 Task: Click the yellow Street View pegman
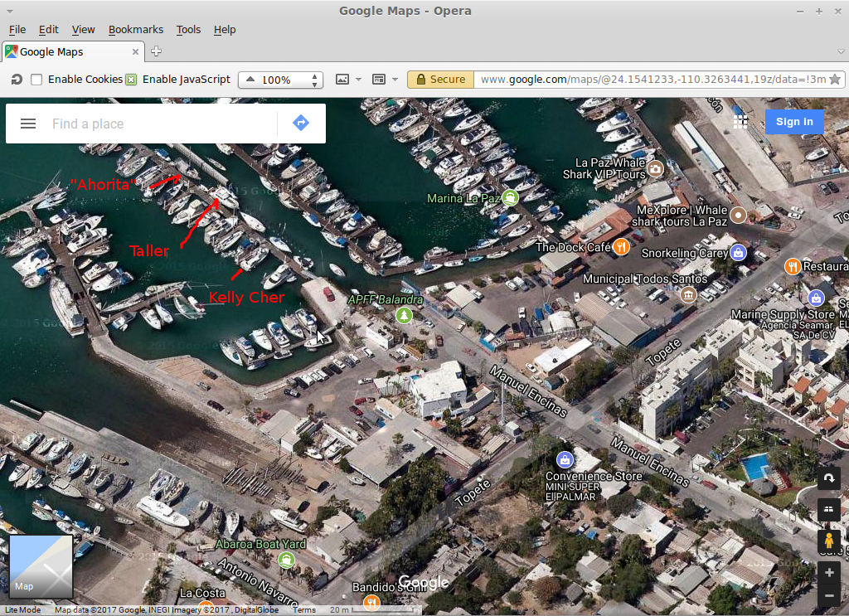point(828,541)
